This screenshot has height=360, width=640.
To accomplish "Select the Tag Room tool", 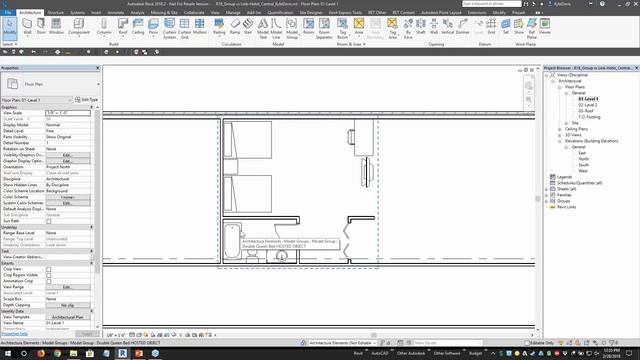I will pos(342,29).
